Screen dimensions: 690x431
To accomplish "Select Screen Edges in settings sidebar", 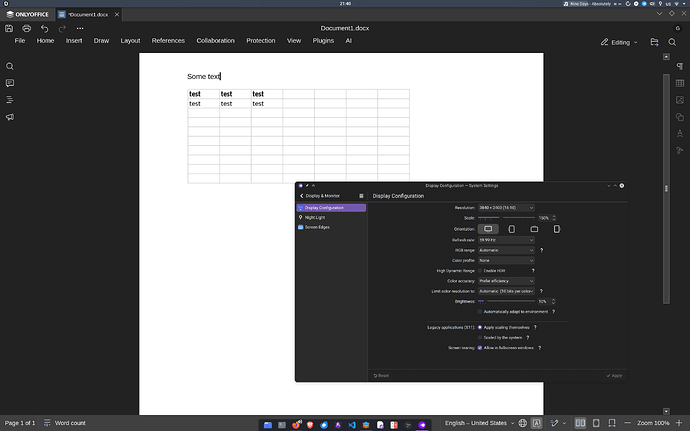I will [x=331, y=227].
